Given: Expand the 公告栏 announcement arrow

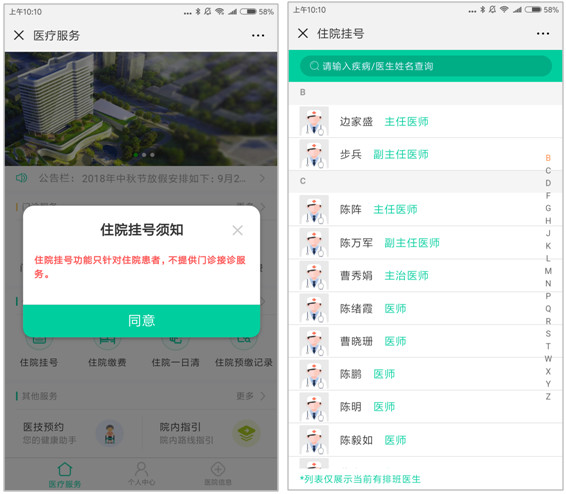Looking at the screenshot, I should [x=262, y=178].
